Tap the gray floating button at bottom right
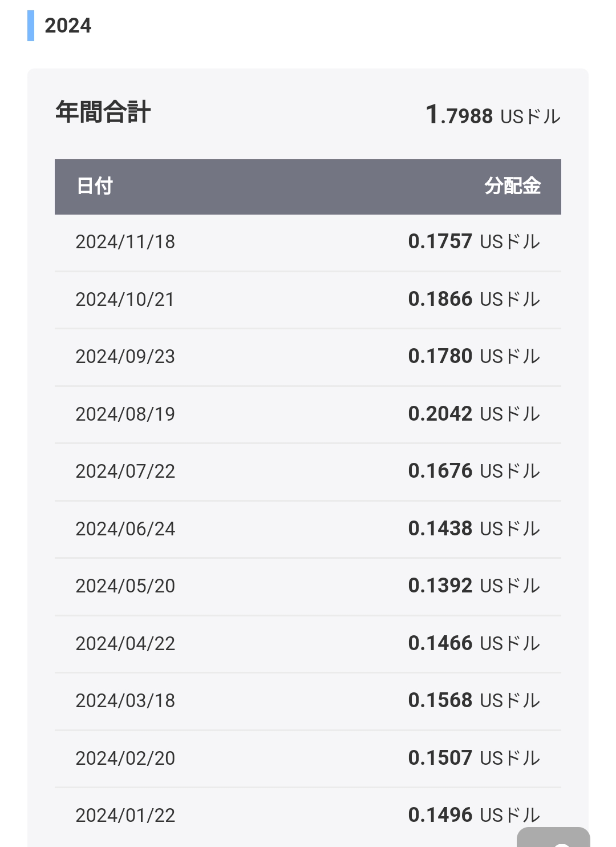This screenshot has height=847, width=616. 553,837
